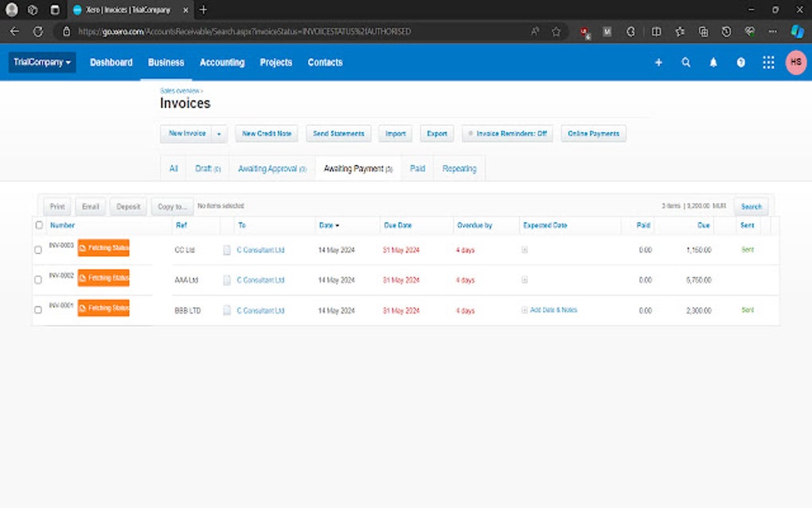Image resolution: width=812 pixels, height=508 pixels.
Task: Check the checkbox for invoice INV-0002
Action: tap(38, 279)
